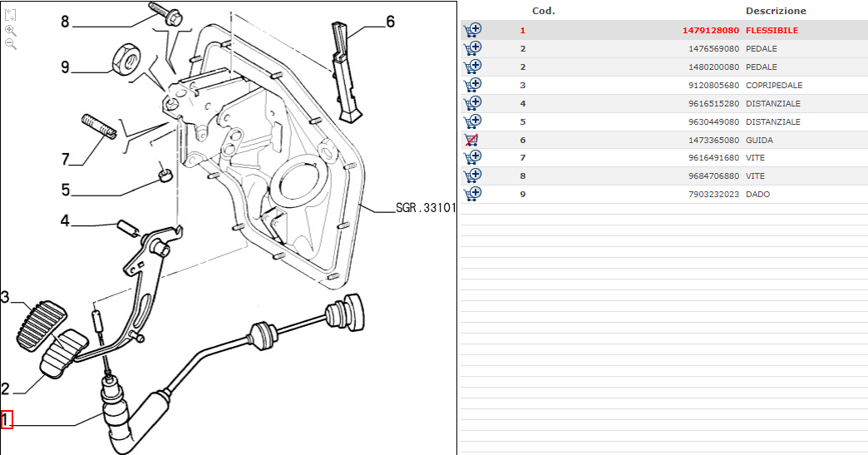The height and width of the screenshot is (455, 868).
Task: Add COPRIPEDALE to the cart
Action: click(472, 85)
